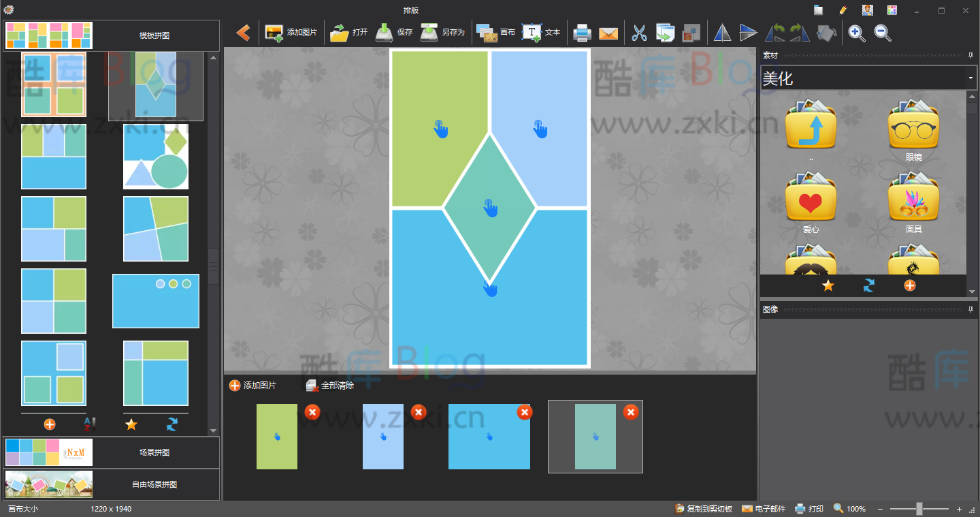Click the scissors cut icon in toolbar

pos(639,32)
